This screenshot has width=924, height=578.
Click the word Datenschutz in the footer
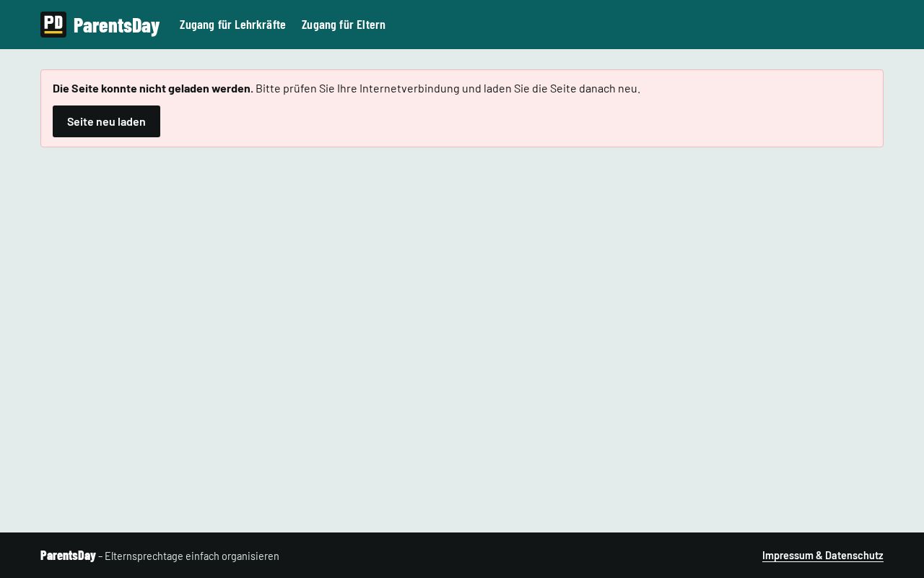[854, 556]
